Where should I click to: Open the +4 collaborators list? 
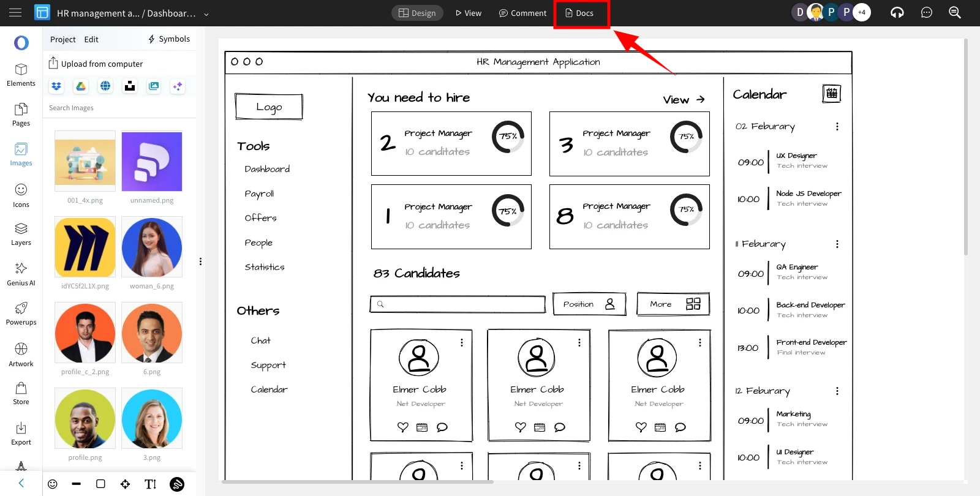(862, 12)
